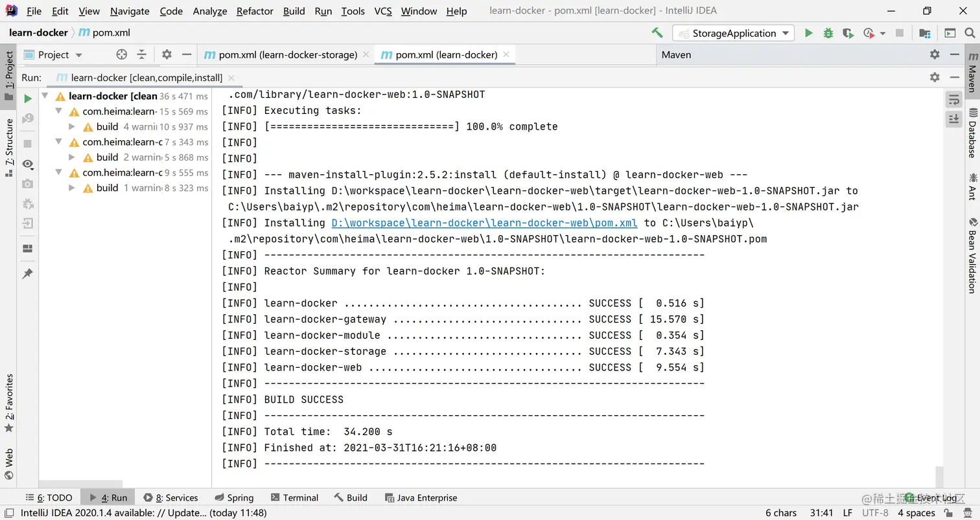Open the StorageApplication run configuration dropdown
980x520 pixels.
pos(786,33)
